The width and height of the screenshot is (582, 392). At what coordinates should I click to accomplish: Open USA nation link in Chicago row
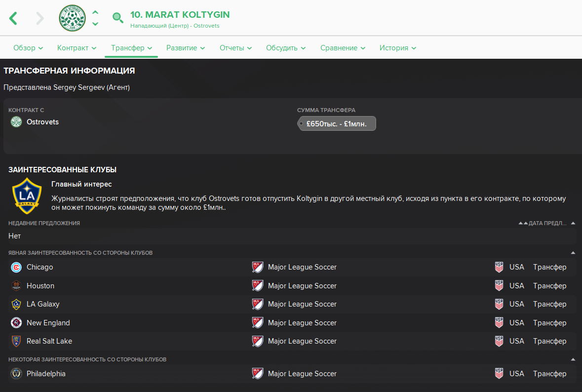coord(517,267)
